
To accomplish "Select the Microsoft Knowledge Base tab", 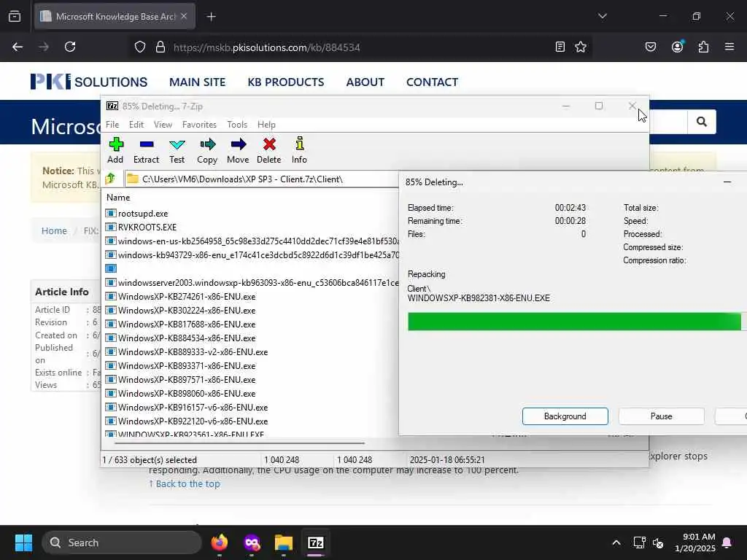I will pyautogui.click(x=114, y=17).
